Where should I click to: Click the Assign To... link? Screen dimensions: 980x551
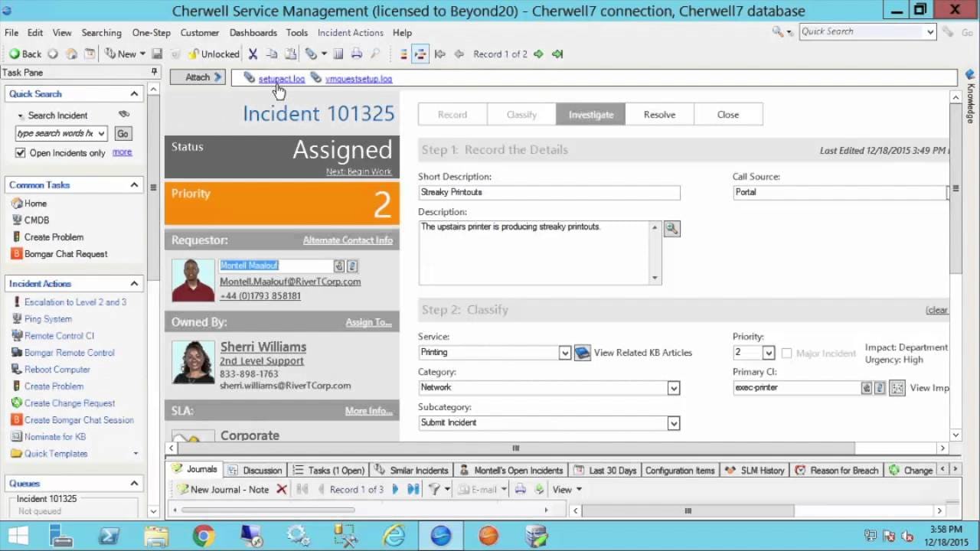(x=368, y=322)
